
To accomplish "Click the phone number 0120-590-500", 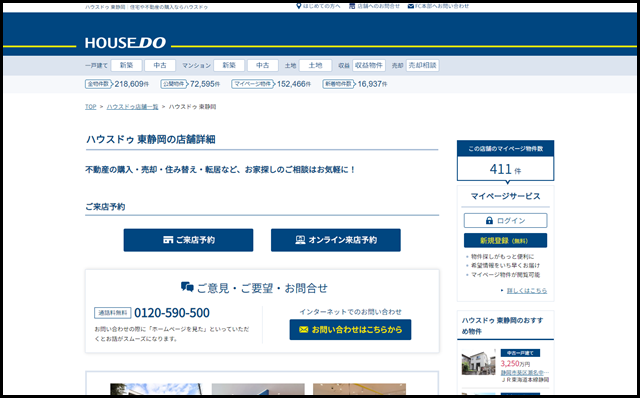I will click(x=172, y=313).
